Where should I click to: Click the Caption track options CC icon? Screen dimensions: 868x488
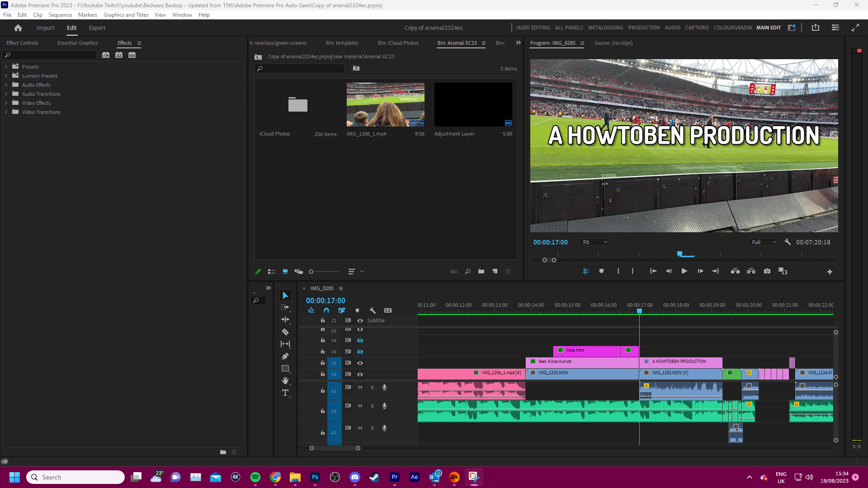[x=388, y=310]
